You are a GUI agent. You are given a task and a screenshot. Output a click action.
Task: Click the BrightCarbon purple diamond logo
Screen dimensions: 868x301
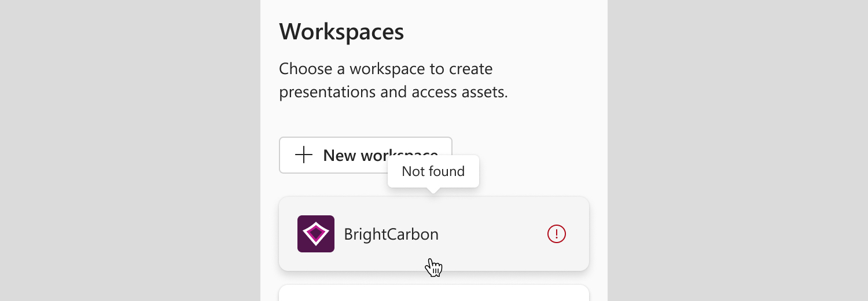tap(316, 234)
